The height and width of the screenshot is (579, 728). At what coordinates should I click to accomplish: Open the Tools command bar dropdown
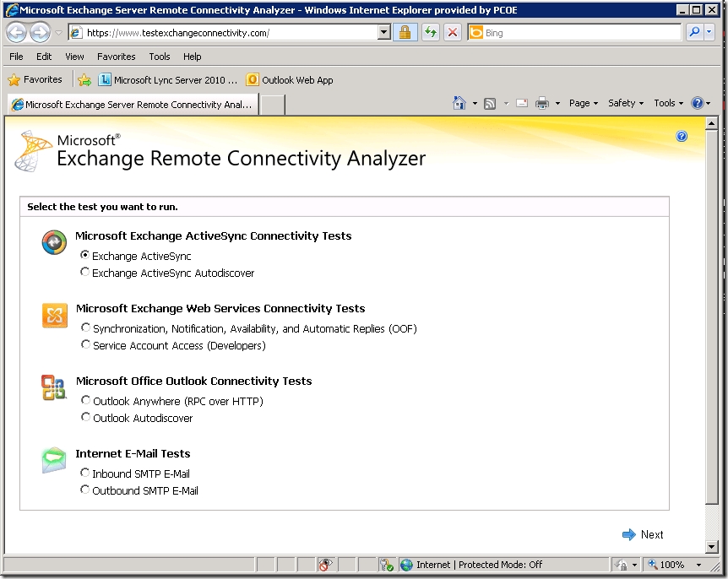(x=669, y=103)
